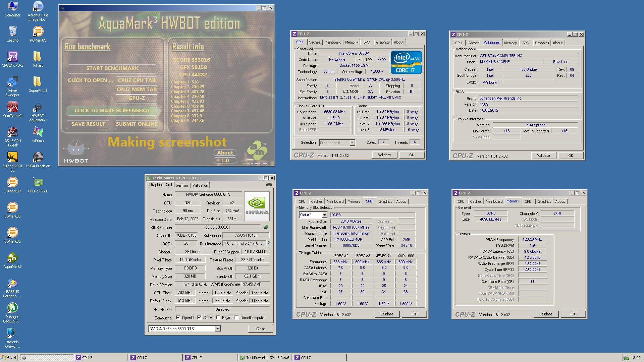Launch 3DMark2001 SE shortcut
644x362 pixels.
click(12, 162)
